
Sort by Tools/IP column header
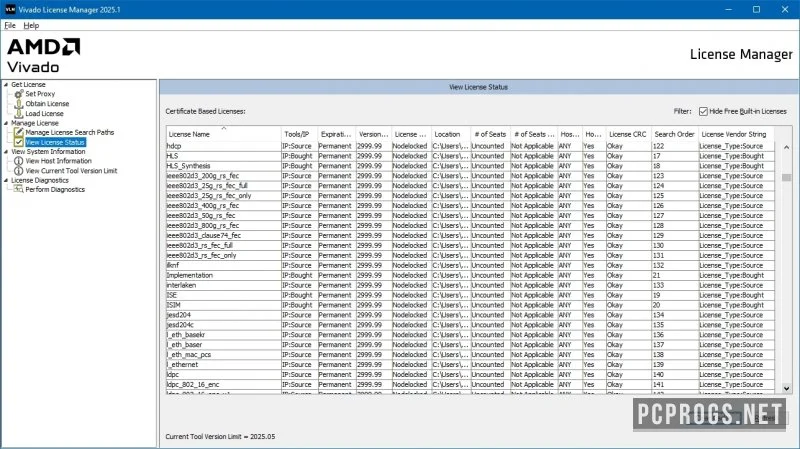[x=299, y=134]
